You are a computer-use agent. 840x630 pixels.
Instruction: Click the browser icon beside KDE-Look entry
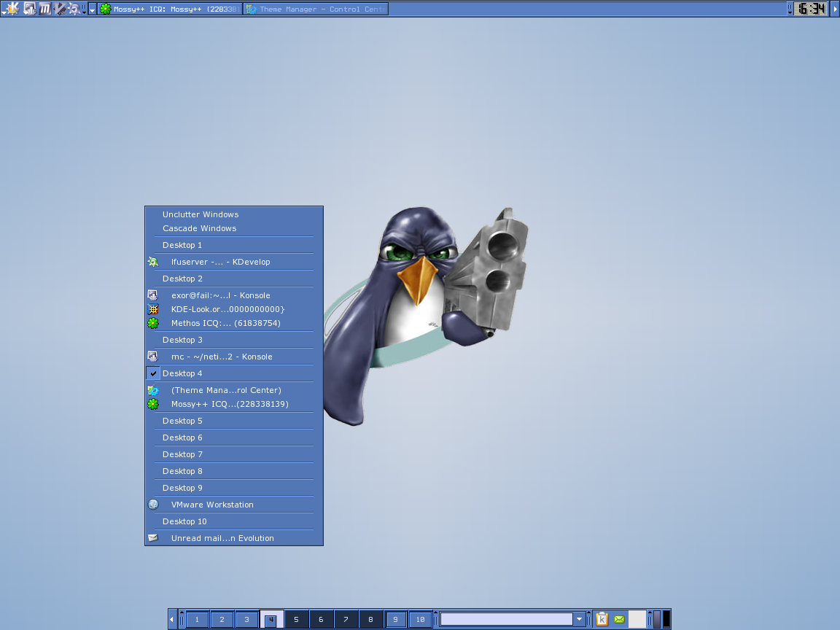point(153,309)
